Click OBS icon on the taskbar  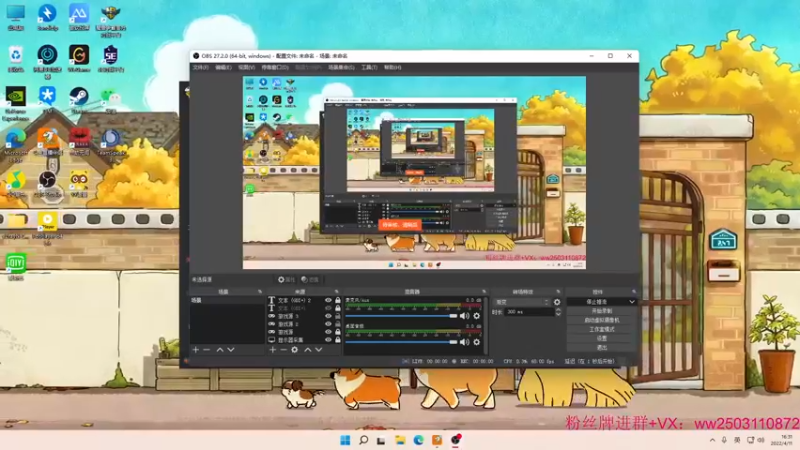455,440
